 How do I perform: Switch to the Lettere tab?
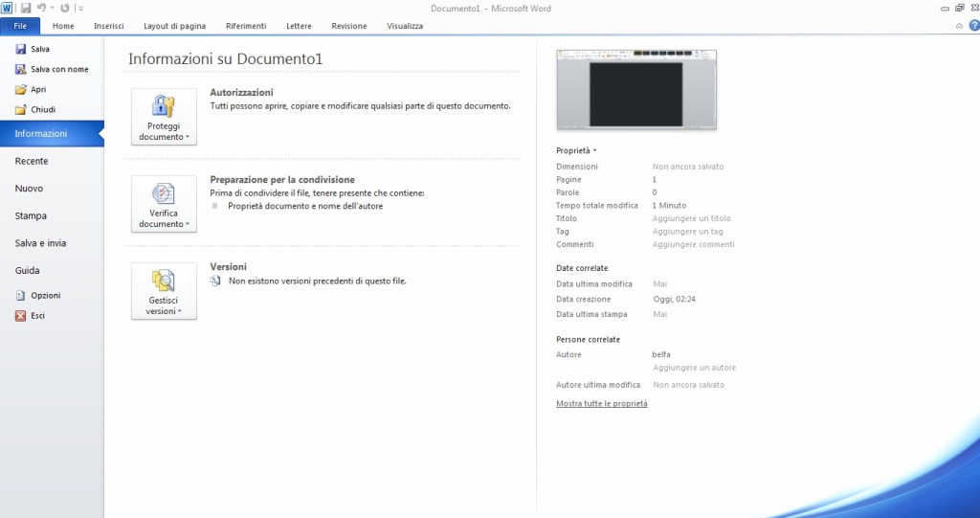pyautogui.click(x=299, y=26)
